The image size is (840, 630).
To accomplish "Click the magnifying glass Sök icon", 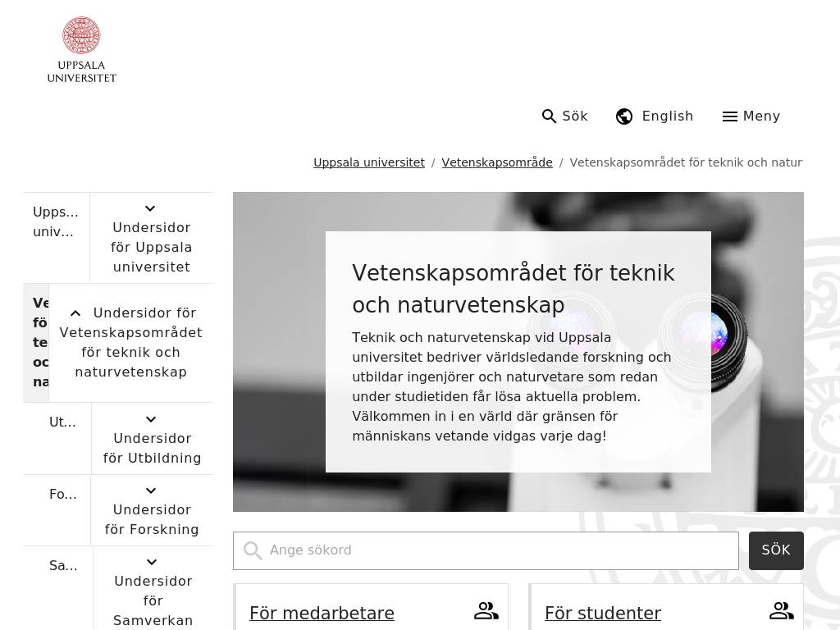I will pos(549,116).
